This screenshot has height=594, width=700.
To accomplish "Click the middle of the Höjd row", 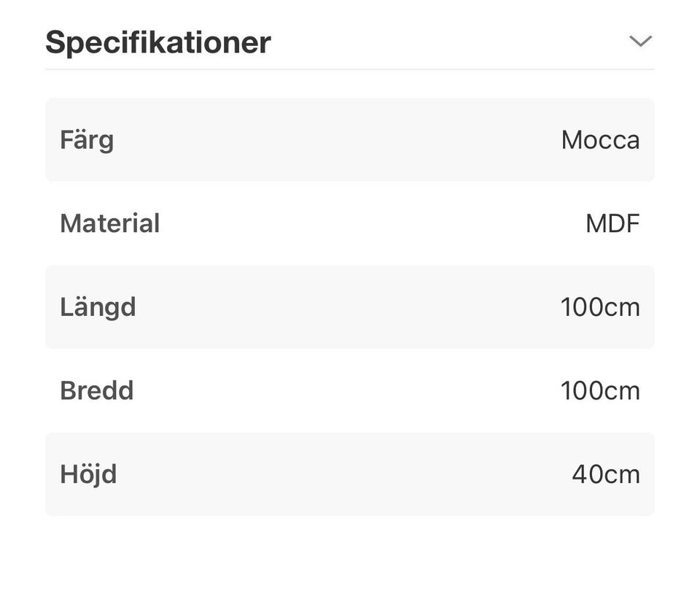I will pyautogui.click(x=350, y=474).
